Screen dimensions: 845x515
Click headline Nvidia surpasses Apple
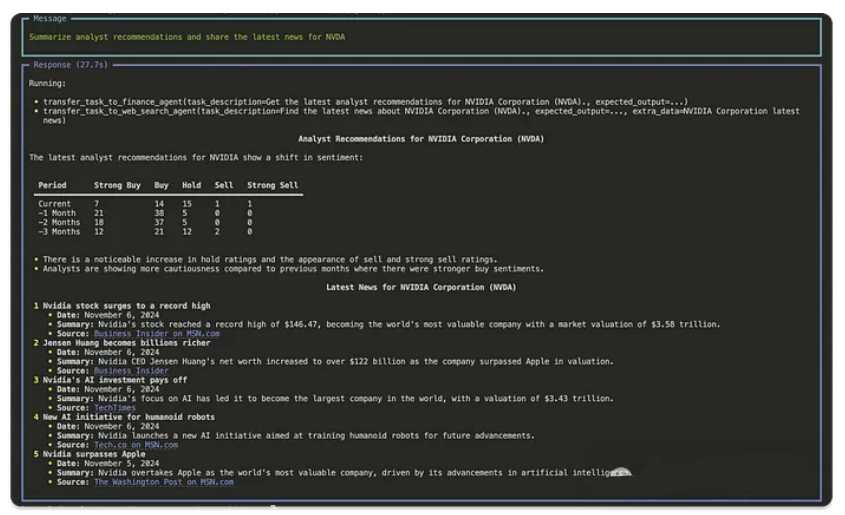click(94, 455)
